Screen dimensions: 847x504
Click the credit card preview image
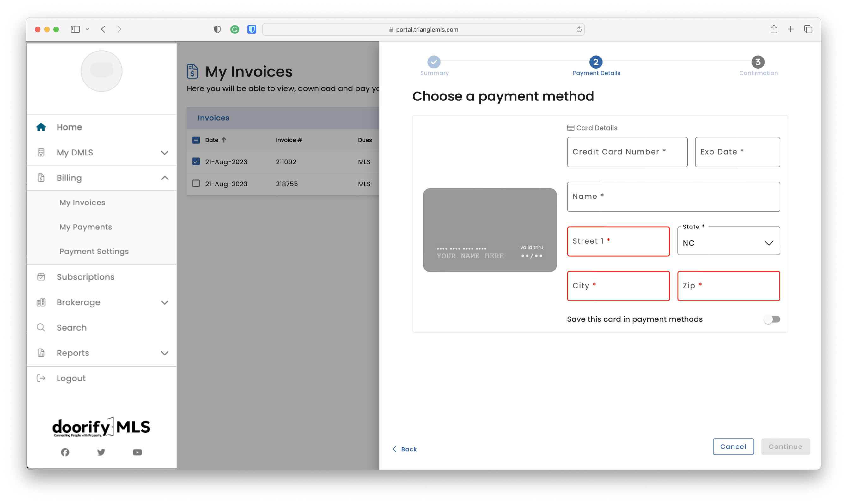click(490, 230)
